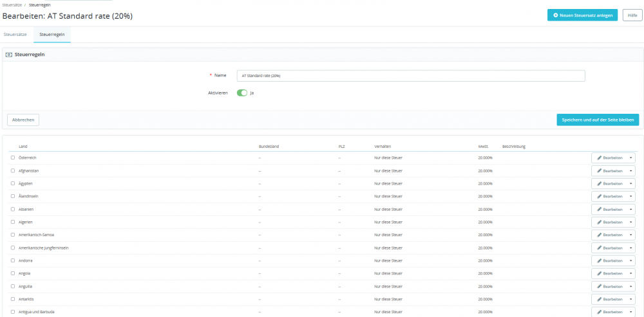Expand dropdown arrow in Andorra row
The height and width of the screenshot is (317, 644).
[630, 260]
